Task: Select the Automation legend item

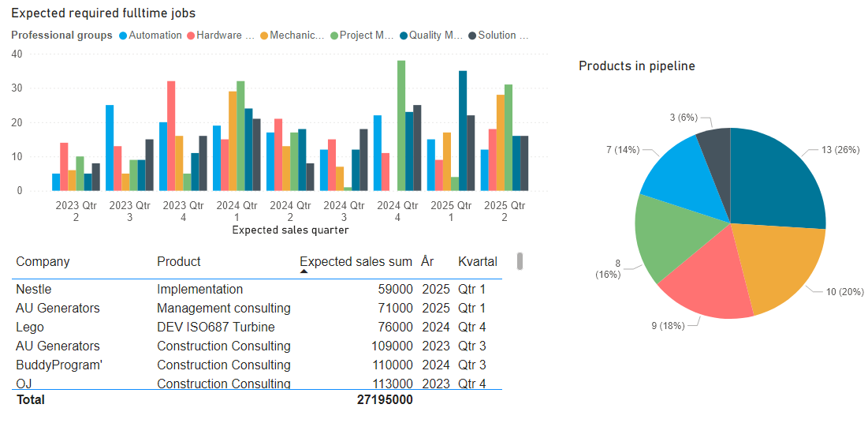Action: coord(151,36)
